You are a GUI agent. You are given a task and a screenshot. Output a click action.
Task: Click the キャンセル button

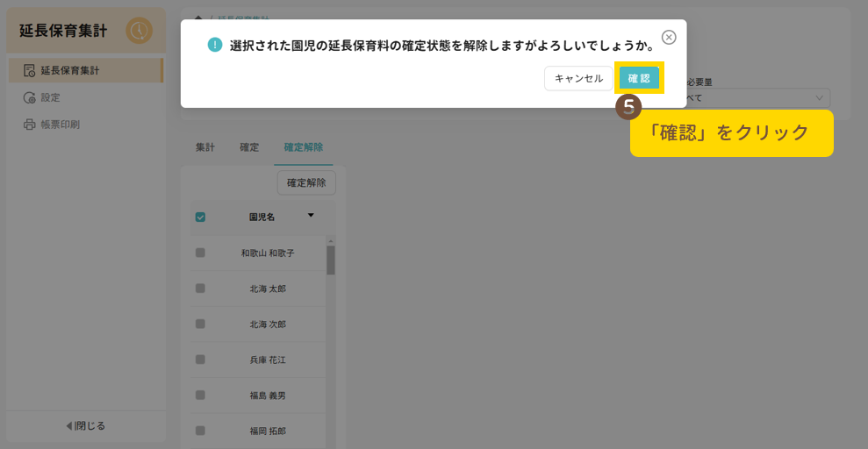point(578,78)
